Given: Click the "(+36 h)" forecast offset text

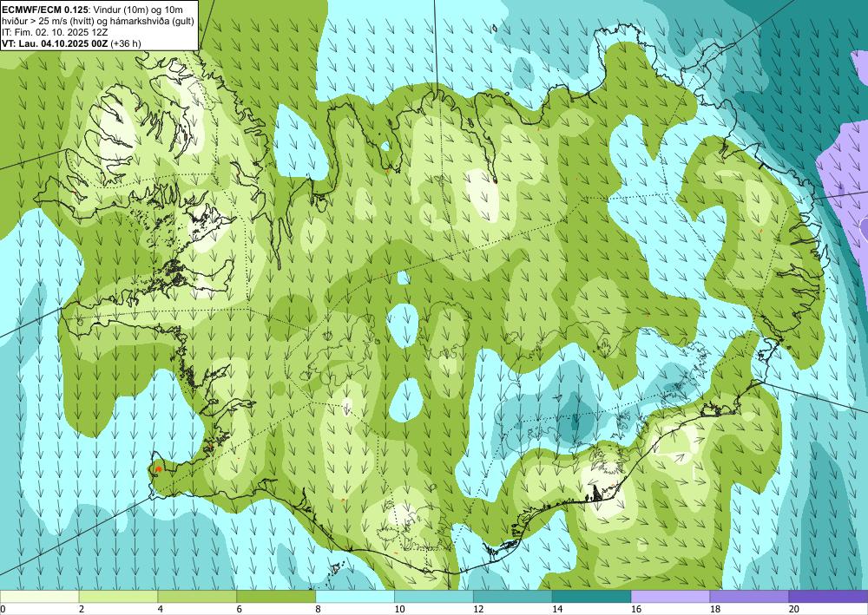Looking at the screenshot, I should click(126, 43).
